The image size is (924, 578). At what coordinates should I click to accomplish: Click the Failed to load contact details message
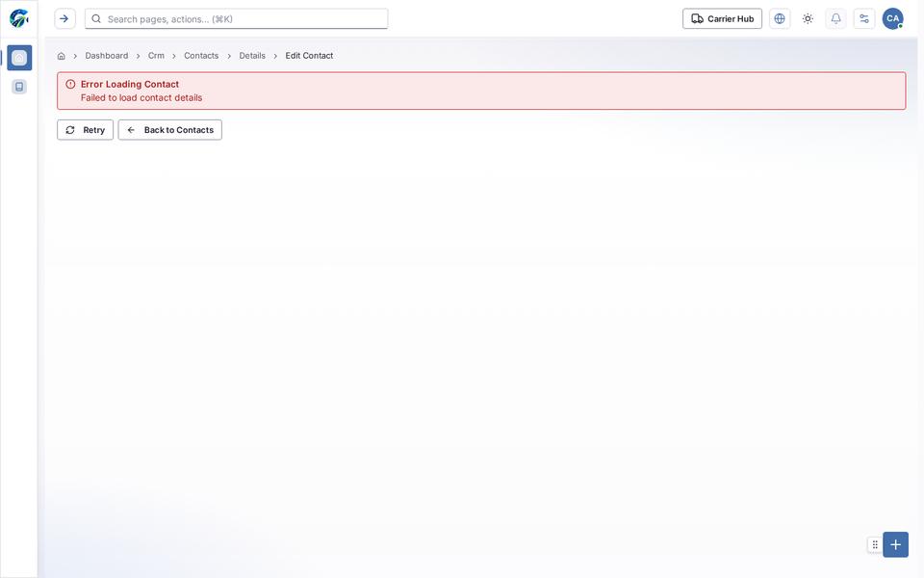tap(141, 98)
